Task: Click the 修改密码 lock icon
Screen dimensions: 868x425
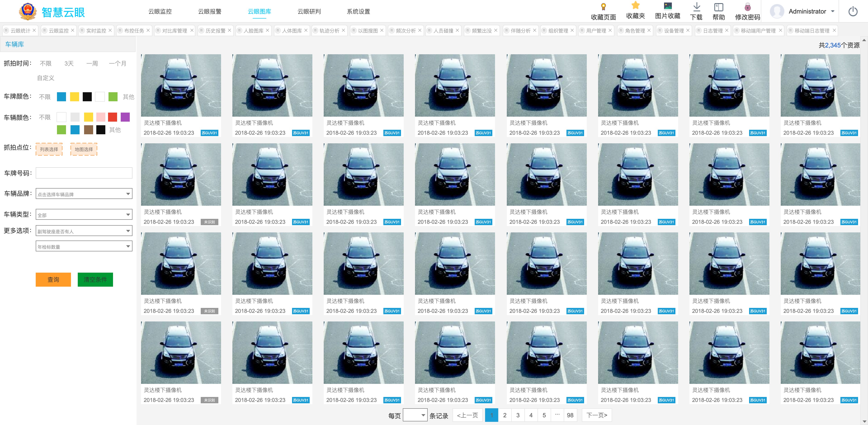Action: click(x=747, y=7)
